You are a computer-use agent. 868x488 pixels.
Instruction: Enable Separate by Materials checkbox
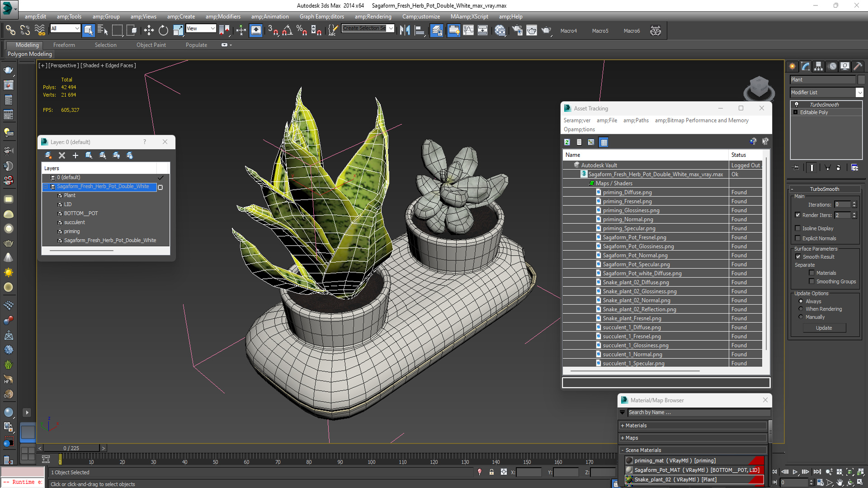811,273
